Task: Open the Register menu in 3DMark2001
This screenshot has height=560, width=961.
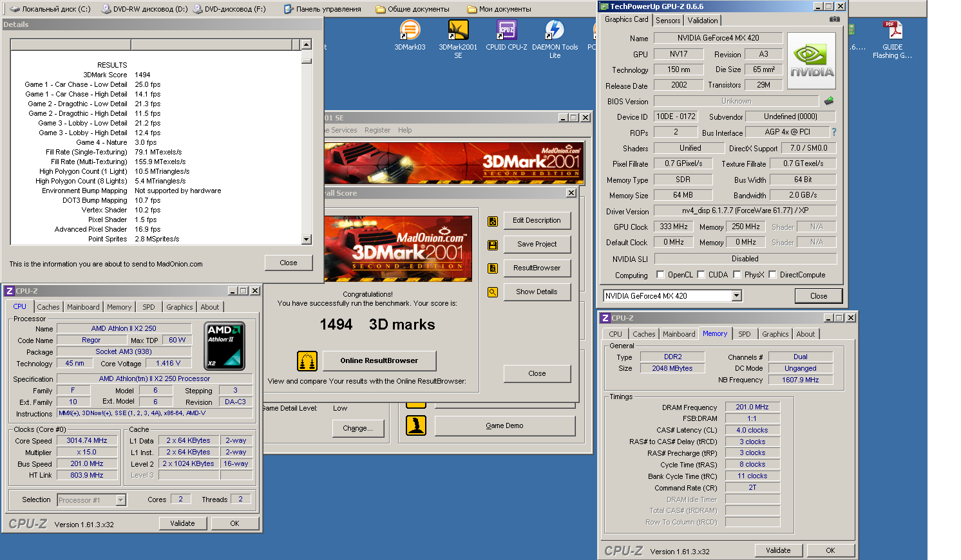Action: [377, 130]
